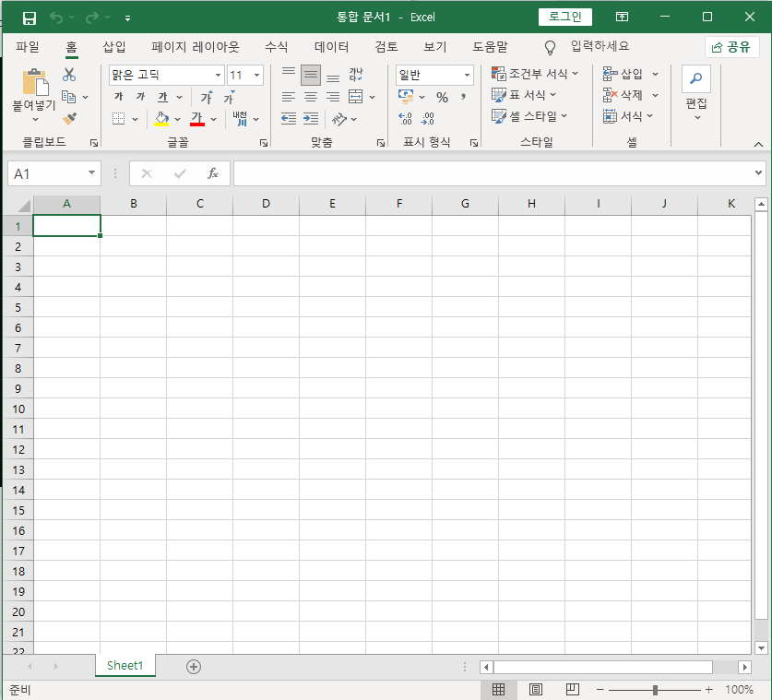Screen dimensions: 772x700
Task: Increase decimal places
Action: tap(405, 119)
